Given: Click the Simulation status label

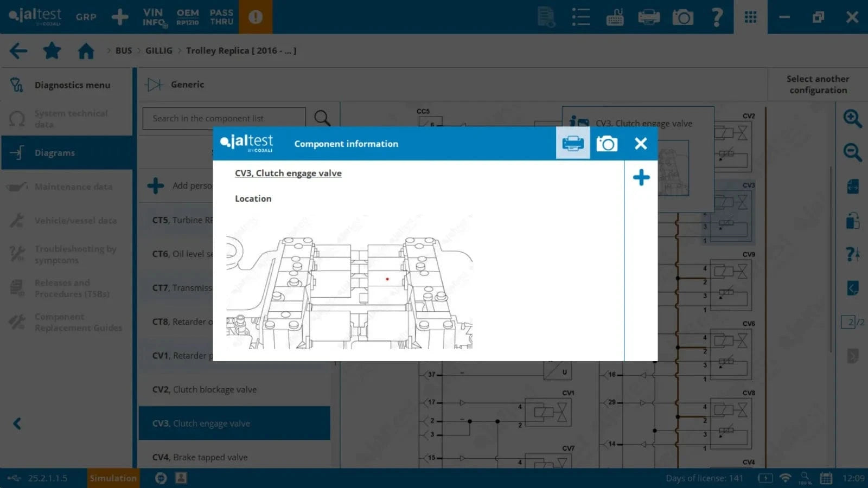Looking at the screenshot, I should click(x=113, y=478).
